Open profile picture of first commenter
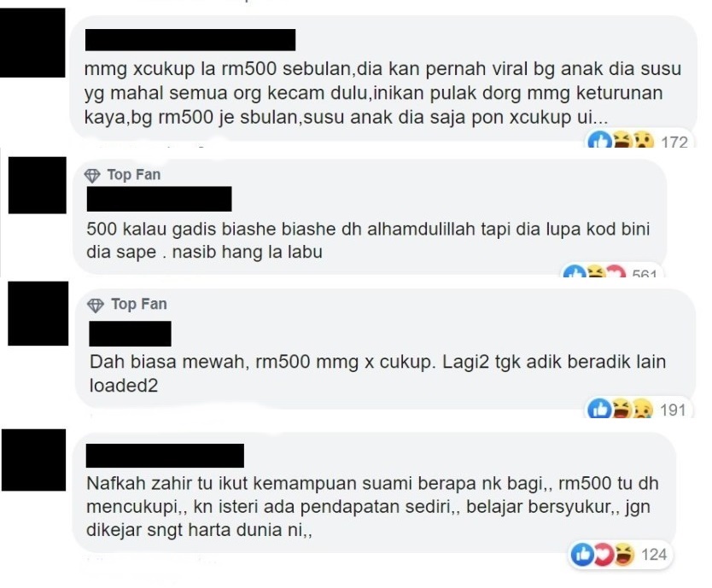Viewport: 712px width, 588px height. 32,43
